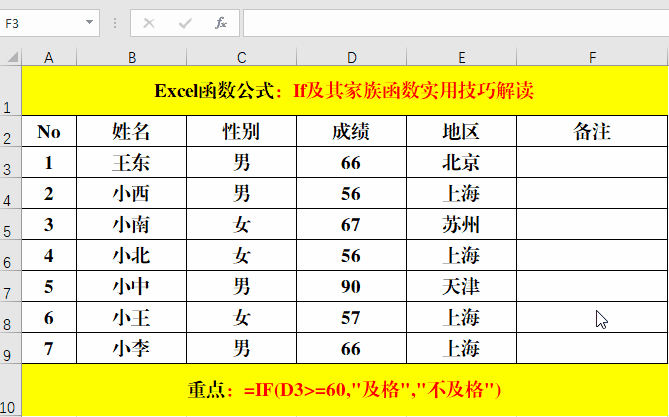Click the "备注" header cell

click(x=592, y=131)
